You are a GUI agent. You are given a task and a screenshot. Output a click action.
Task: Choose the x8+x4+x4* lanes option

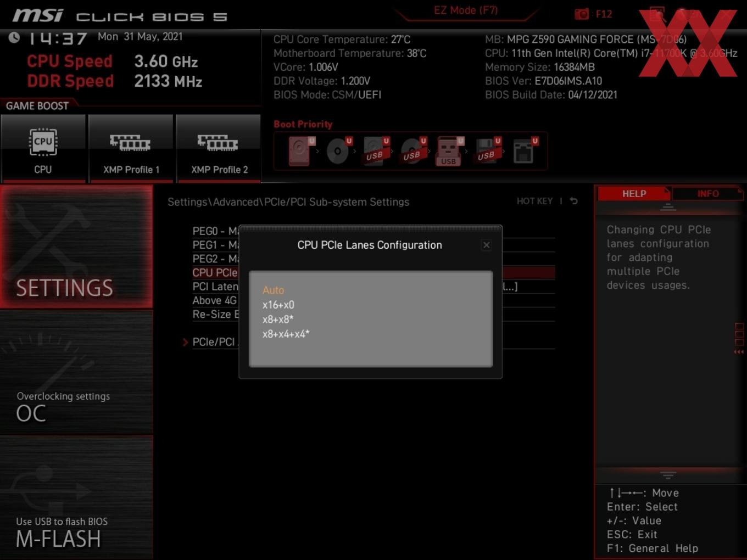(286, 334)
